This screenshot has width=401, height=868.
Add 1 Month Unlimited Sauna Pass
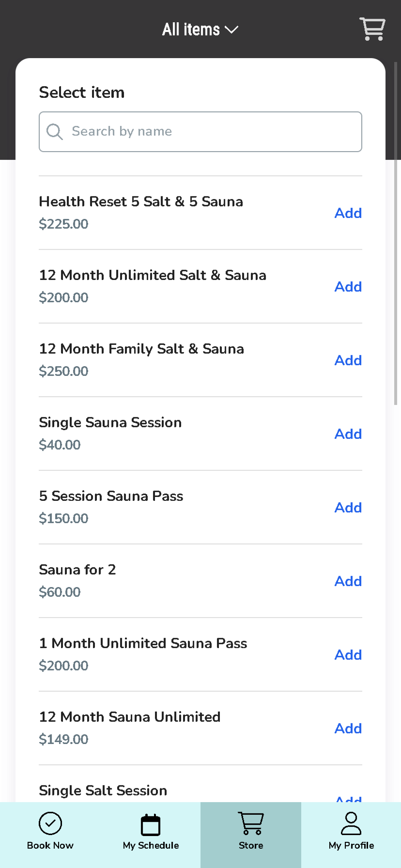[348, 655]
